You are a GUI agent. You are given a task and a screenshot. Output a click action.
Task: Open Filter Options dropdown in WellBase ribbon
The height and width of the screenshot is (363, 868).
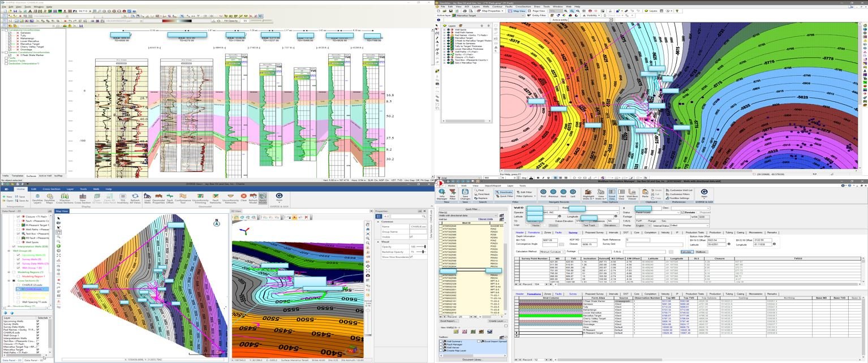pos(526,196)
